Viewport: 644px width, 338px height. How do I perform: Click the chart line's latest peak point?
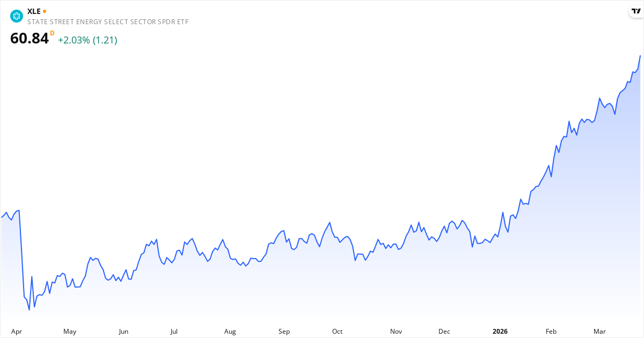click(x=640, y=56)
